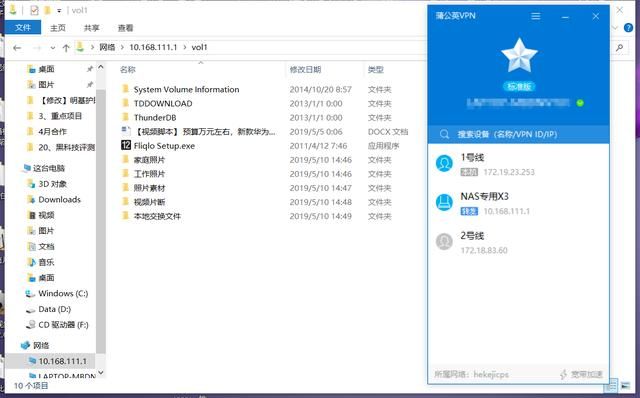This screenshot has width=640, height=398.
Task: Open the 主页 ribbon tab
Action: click(x=58, y=28)
